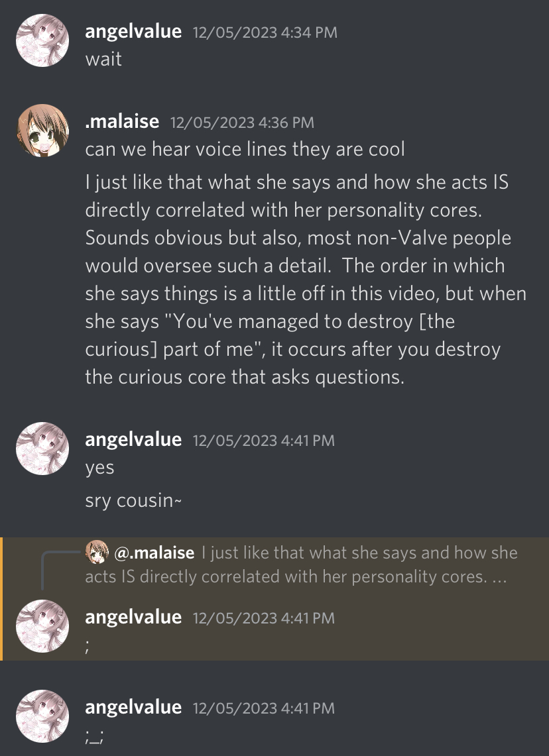Click angelvalue username on the highlighted reply
Viewport: 549px width, 756px height.
(x=133, y=617)
